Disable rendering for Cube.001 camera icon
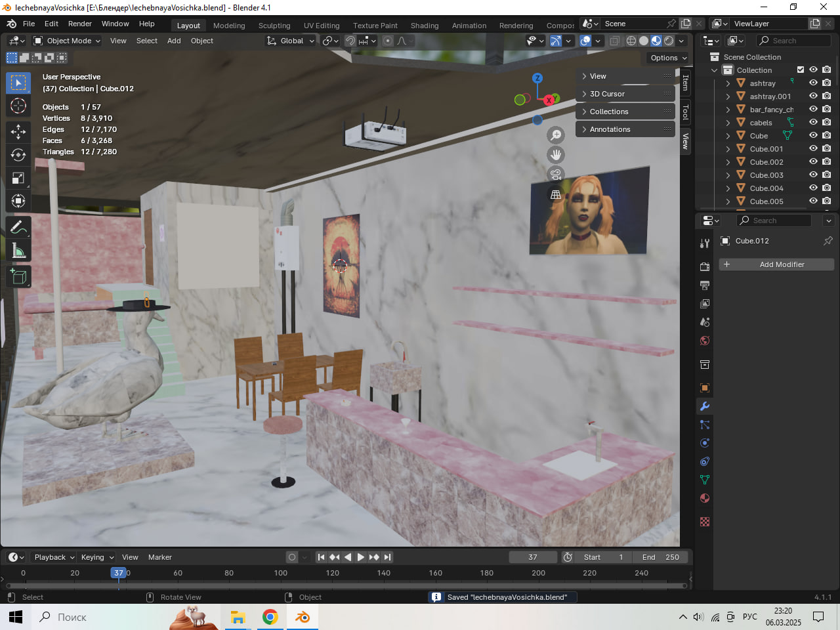This screenshot has width=840, height=630. [x=826, y=149]
